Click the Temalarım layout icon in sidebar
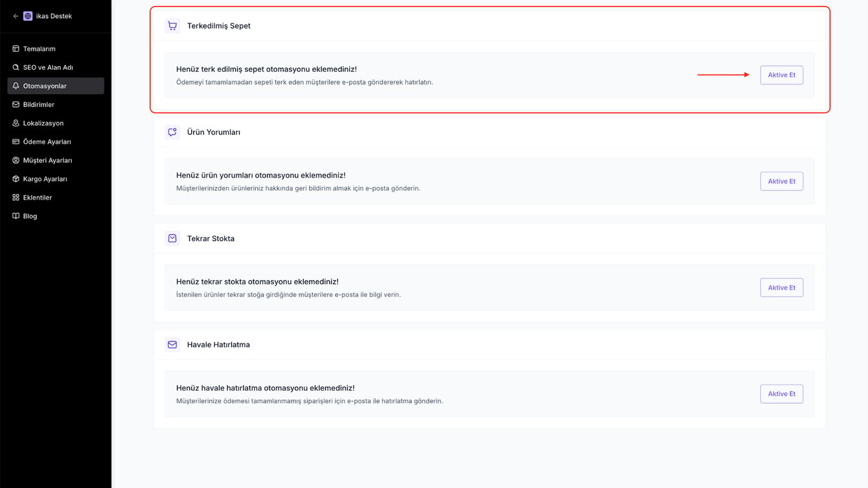Viewport: 868px width, 488px height. coord(16,49)
